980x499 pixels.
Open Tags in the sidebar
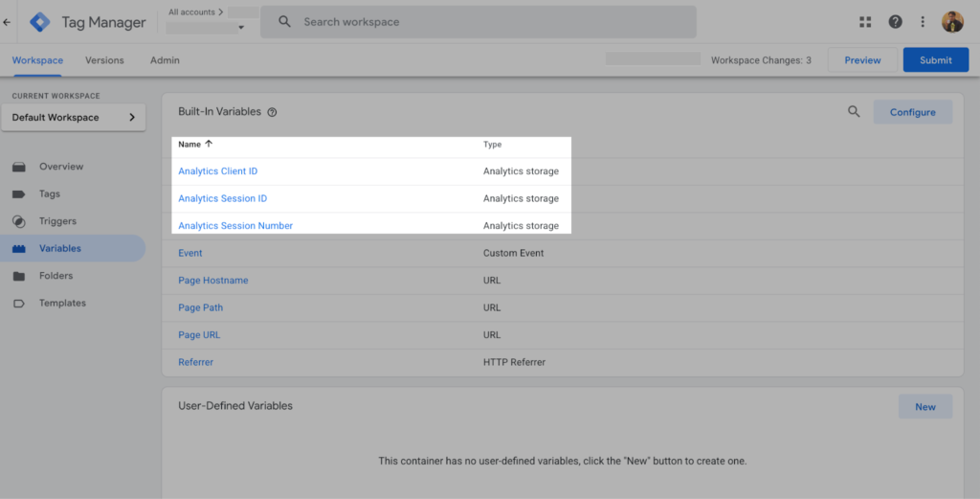(x=50, y=193)
